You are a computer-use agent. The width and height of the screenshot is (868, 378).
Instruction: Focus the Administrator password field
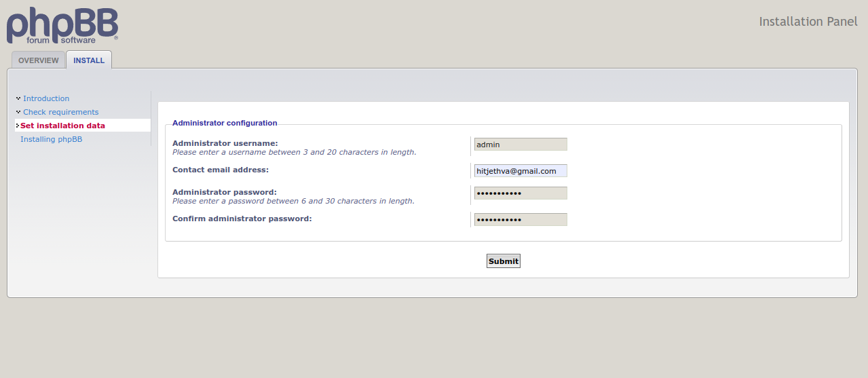tap(521, 193)
